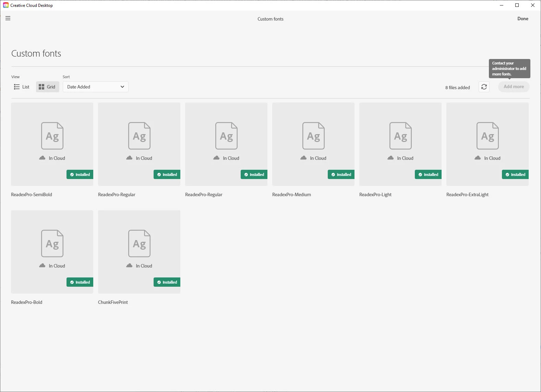Image resolution: width=541 pixels, height=392 pixels.
Task: Open the hamburger menu
Action: pos(8,18)
